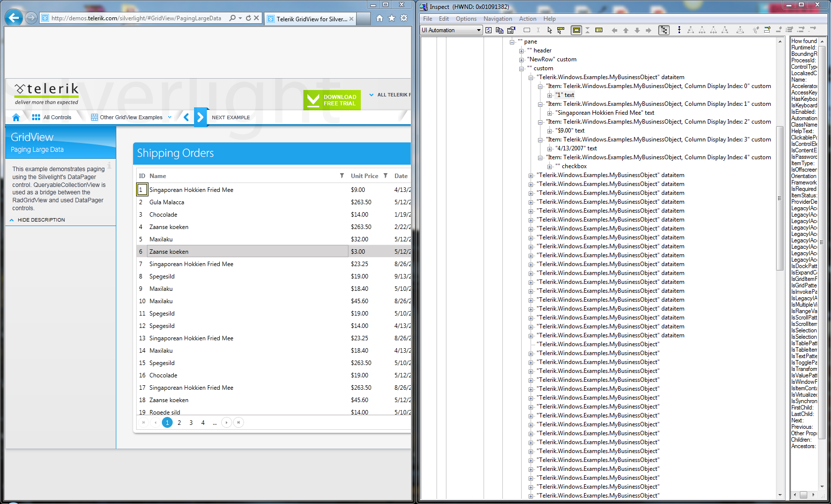
Task: Click the Gula Malacca row name cell
Action: point(247,202)
